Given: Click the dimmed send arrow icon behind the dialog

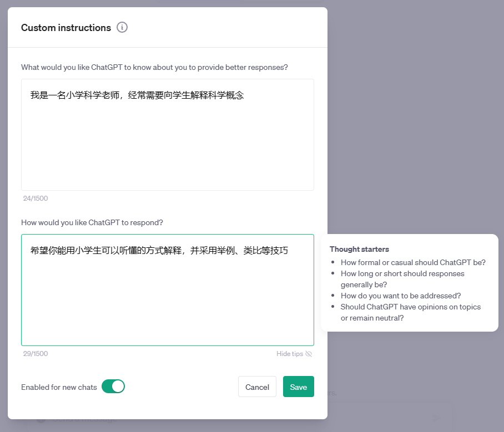Looking at the screenshot, I should coord(436,418).
